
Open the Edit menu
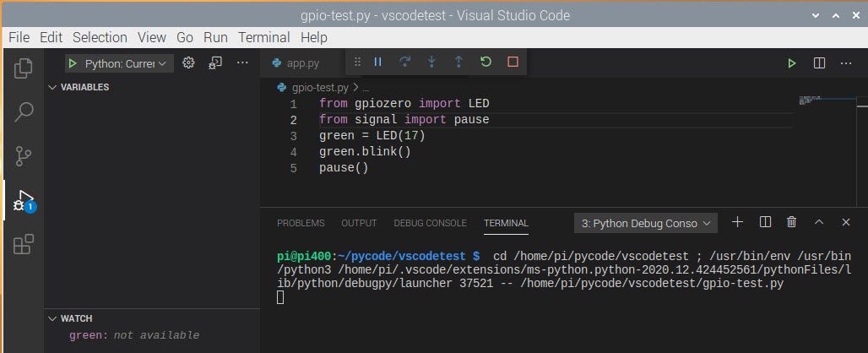pos(51,37)
